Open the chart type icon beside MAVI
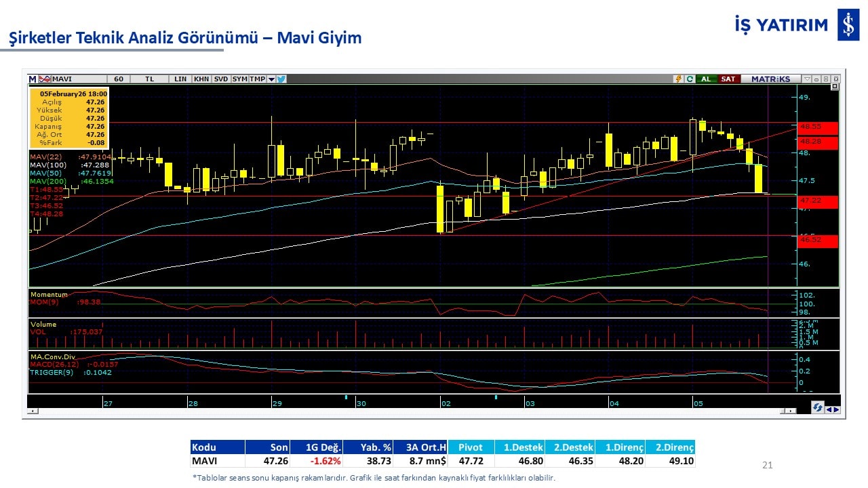The width and height of the screenshot is (868, 488). [45, 79]
